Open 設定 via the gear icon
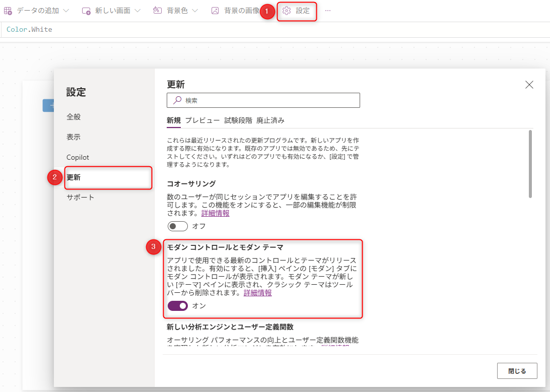Screen dimensions: 550x392 (287, 11)
